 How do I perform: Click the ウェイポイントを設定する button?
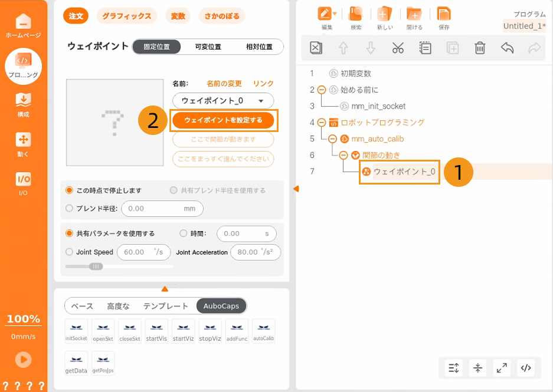pyautogui.click(x=223, y=120)
